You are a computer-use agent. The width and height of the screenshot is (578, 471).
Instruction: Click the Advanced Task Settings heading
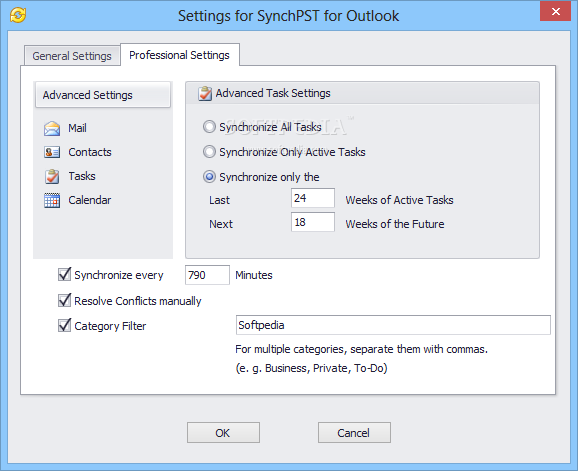(x=273, y=93)
